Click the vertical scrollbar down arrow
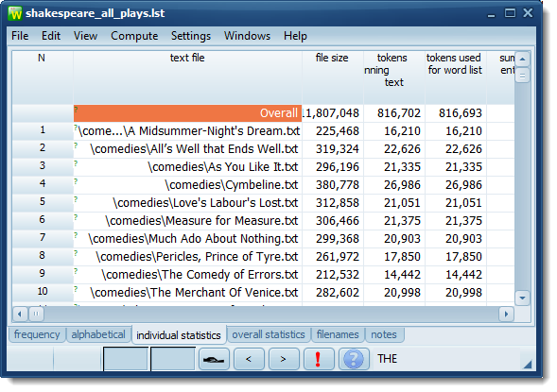 click(522, 298)
